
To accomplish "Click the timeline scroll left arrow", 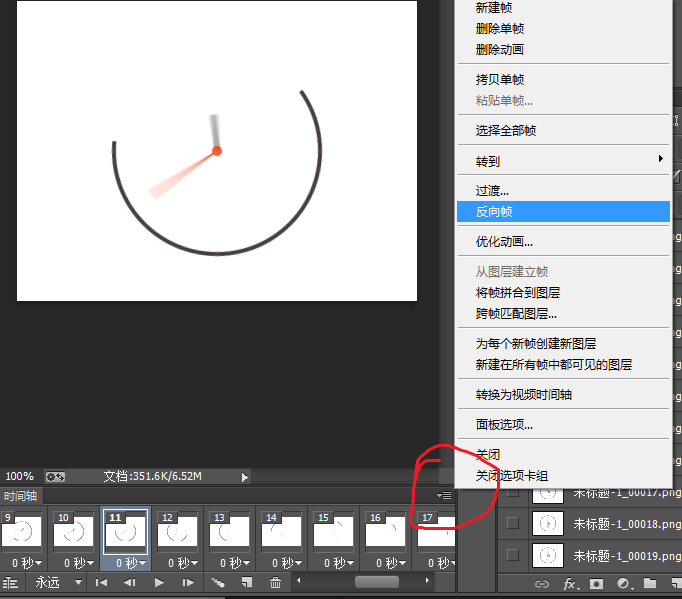I will (298, 580).
